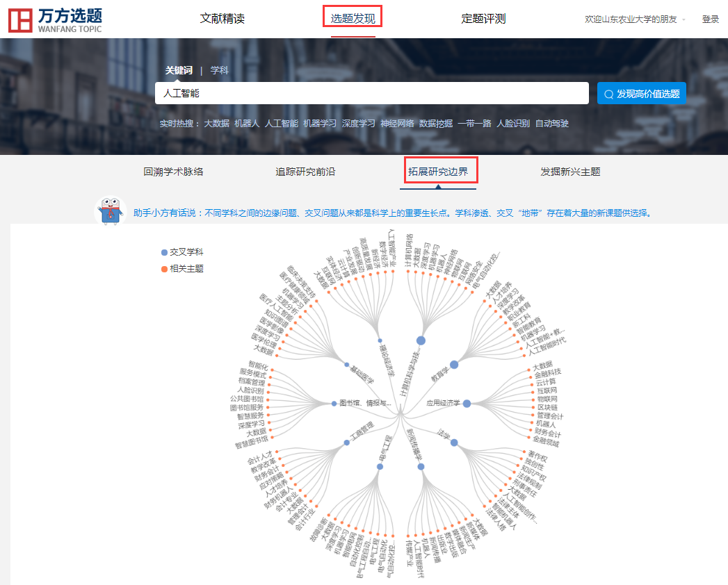Screen dimensions: 728x585
Task: Switch to the 追踪研究前沿 tab
Action: point(305,172)
